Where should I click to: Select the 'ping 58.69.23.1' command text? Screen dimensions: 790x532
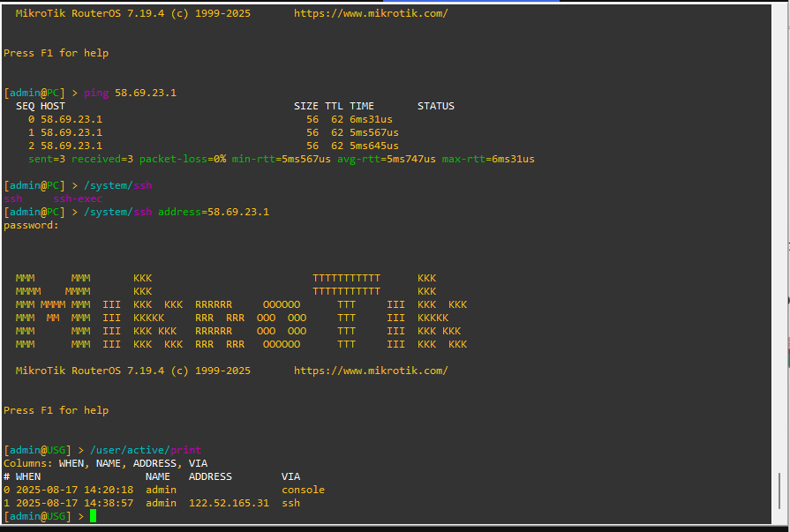point(130,93)
